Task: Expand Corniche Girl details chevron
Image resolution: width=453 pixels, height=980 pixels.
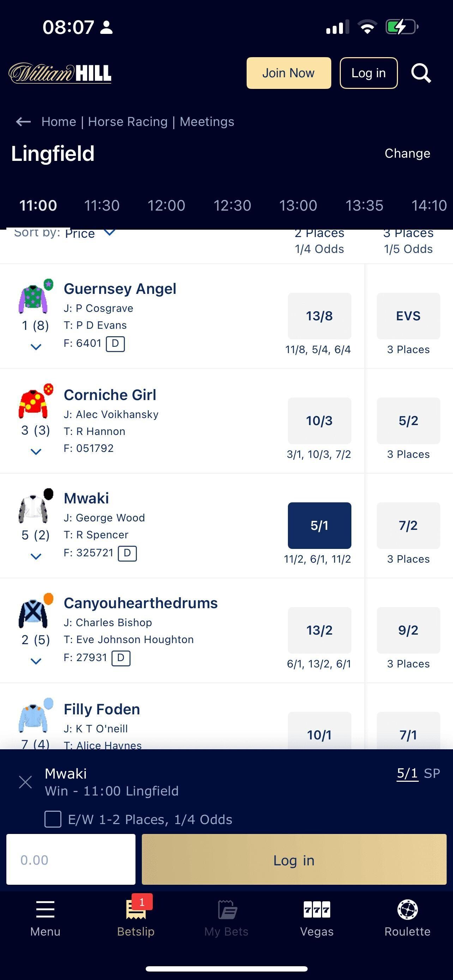Action: pyautogui.click(x=36, y=452)
